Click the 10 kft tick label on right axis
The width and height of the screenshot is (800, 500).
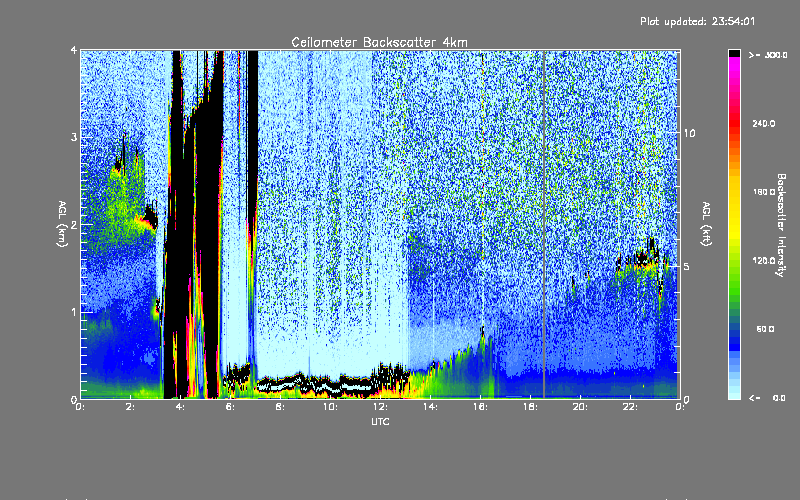point(689,133)
